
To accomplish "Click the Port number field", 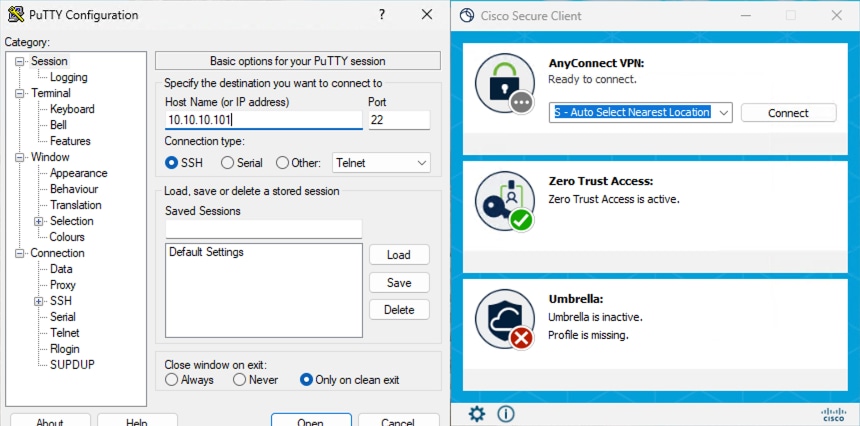I will click(x=399, y=120).
